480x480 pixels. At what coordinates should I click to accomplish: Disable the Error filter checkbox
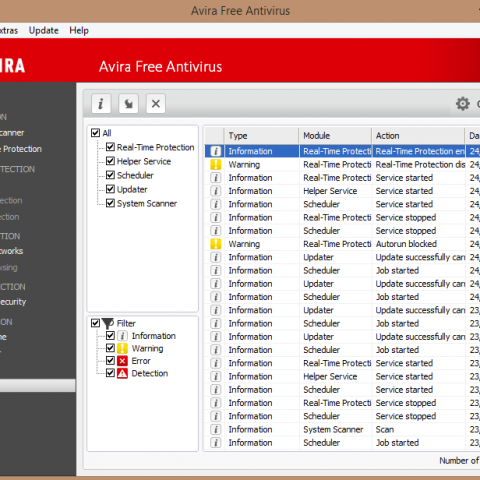110,361
